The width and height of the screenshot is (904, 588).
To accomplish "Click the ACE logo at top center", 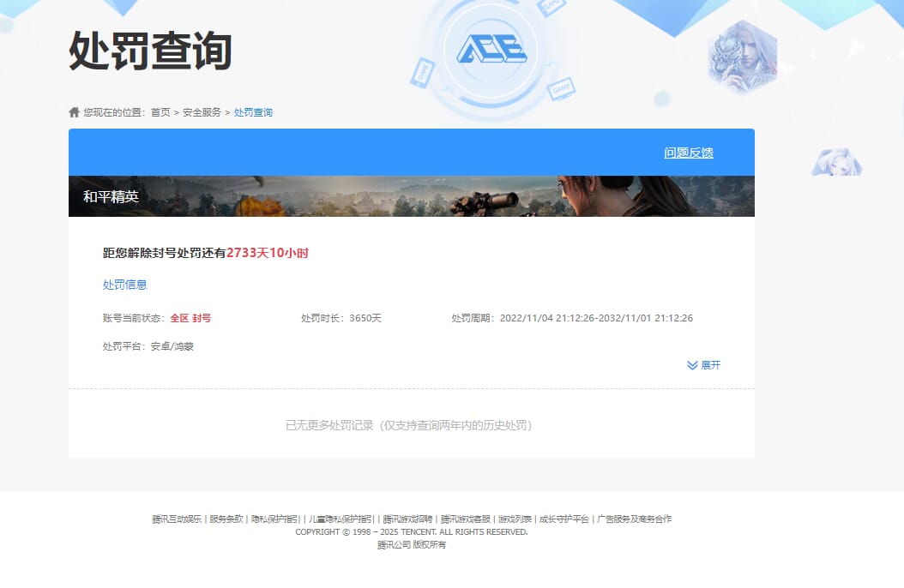I will [491, 48].
